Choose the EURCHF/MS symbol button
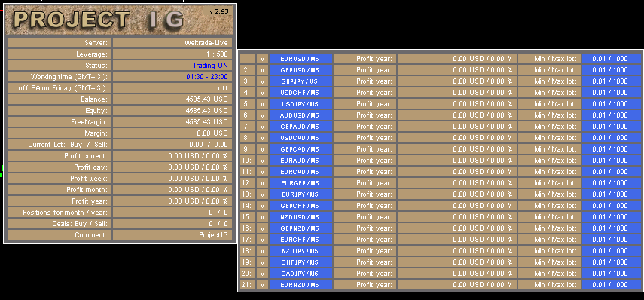 click(301, 240)
